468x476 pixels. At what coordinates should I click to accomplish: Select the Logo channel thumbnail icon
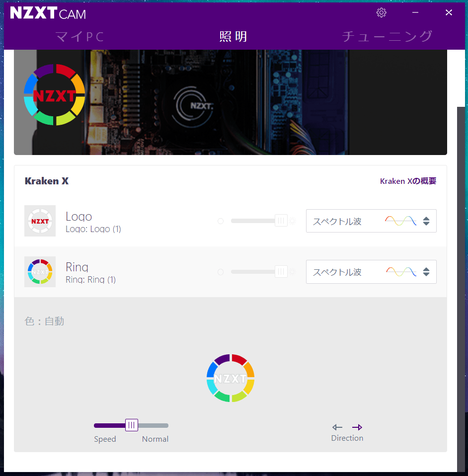click(40, 221)
